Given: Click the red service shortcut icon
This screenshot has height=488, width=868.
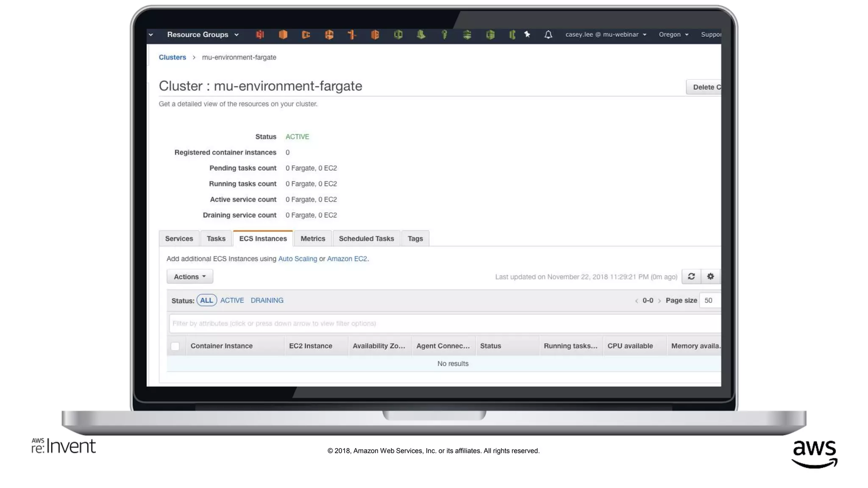Looking at the screenshot, I should coord(260,35).
